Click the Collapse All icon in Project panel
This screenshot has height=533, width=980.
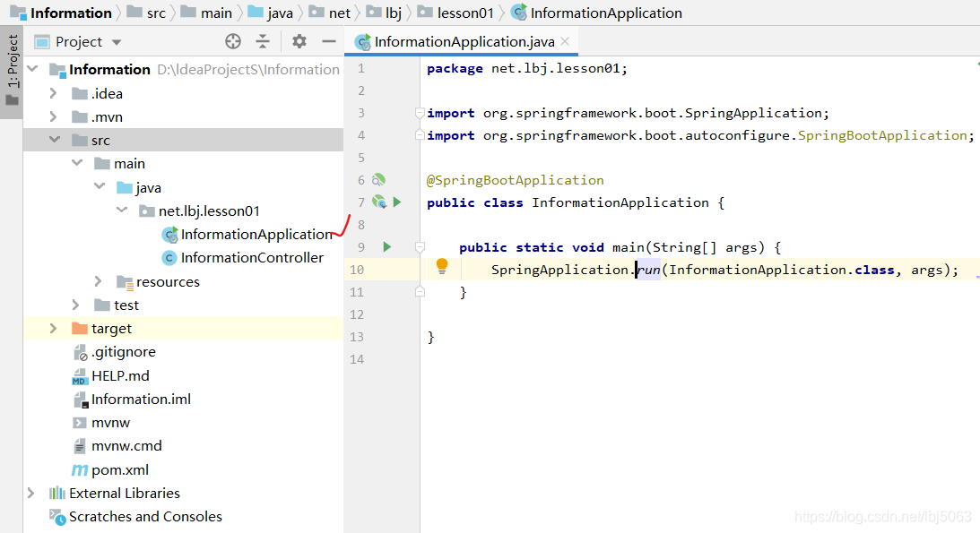point(263,42)
